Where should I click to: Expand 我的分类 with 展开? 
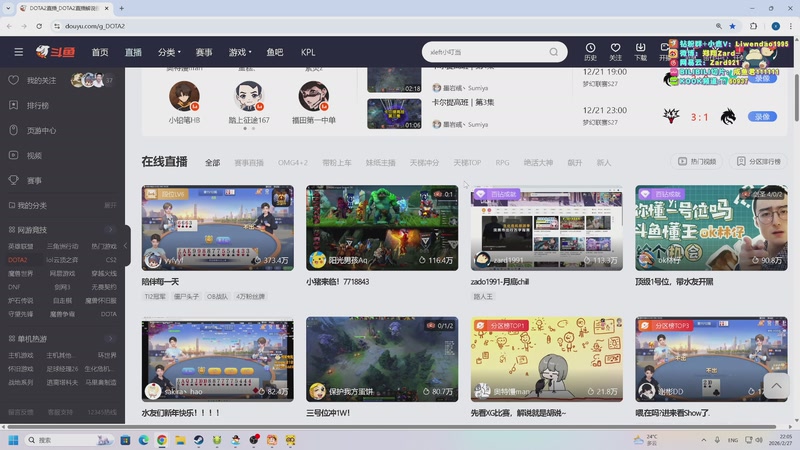110,205
